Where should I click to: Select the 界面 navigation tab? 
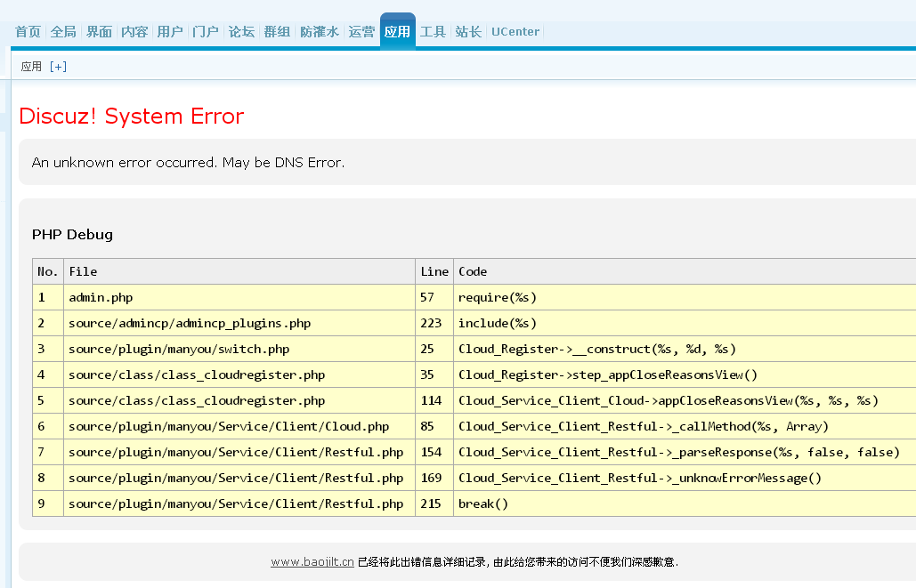[x=99, y=32]
